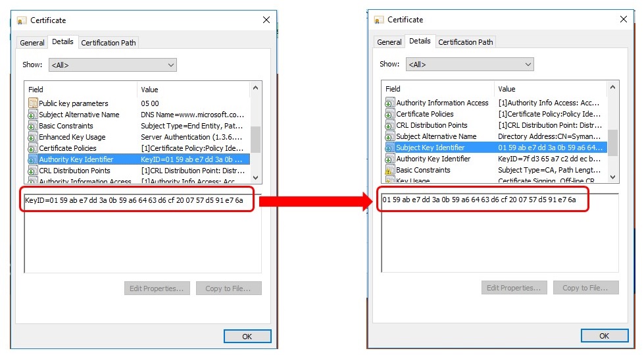This screenshot has width=644, height=355.
Task: Click the CRL Distribution Points icon in right dialog
Action: pyautogui.click(x=390, y=125)
